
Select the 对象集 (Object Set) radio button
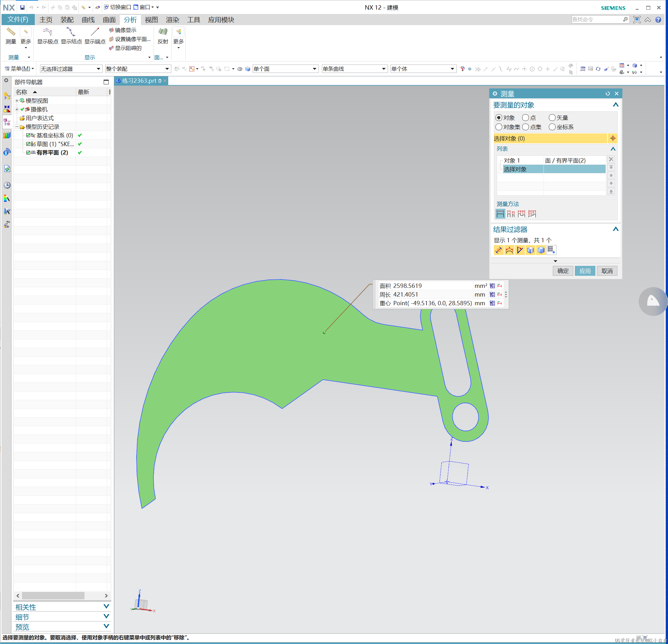499,127
